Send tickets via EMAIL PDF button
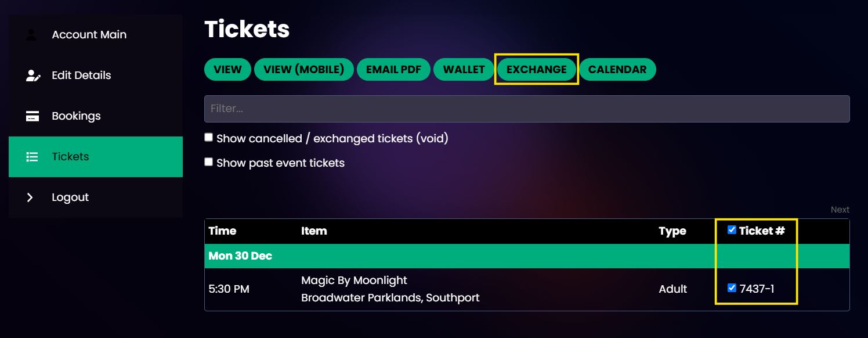Image resolution: width=868 pixels, height=338 pixels. coord(393,70)
